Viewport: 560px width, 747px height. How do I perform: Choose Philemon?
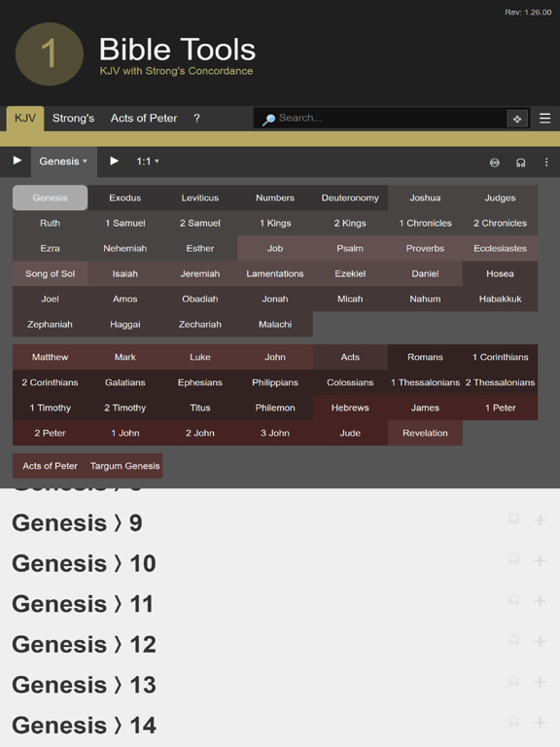point(275,408)
